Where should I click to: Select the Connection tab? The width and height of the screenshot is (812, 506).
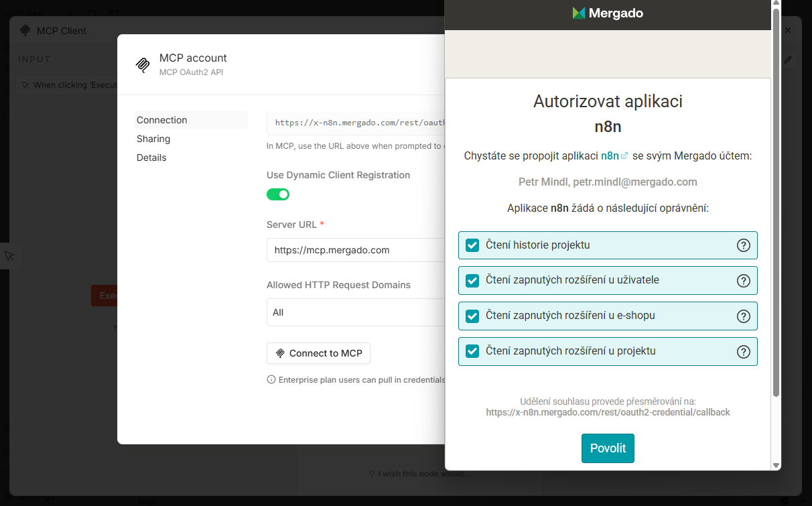pos(191,120)
